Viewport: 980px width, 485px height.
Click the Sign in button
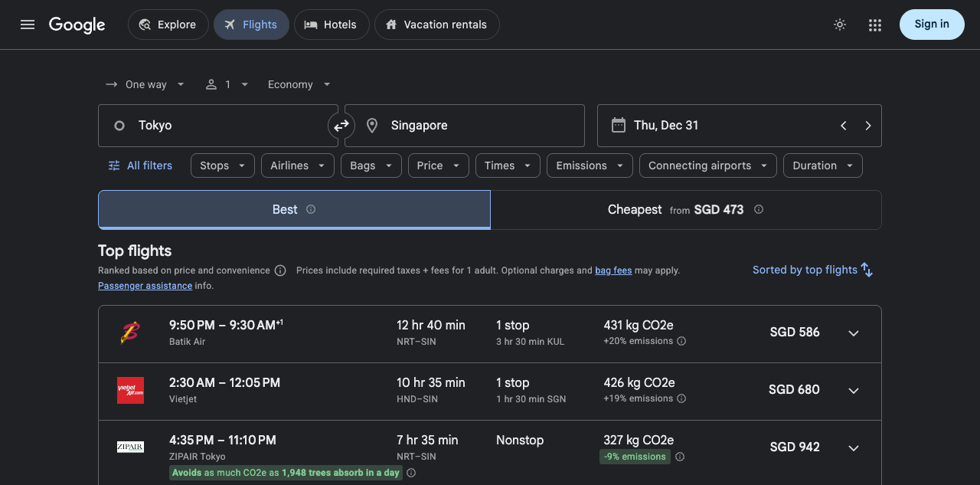tap(932, 25)
